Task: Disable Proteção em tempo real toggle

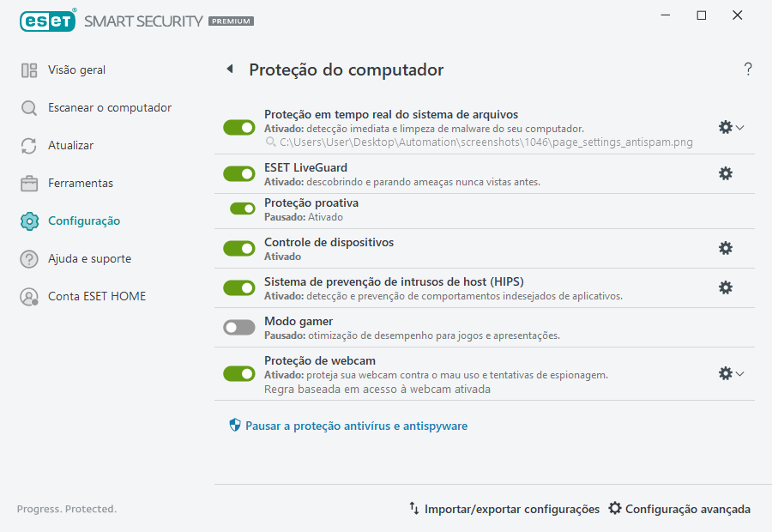Action: [x=238, y=127]
